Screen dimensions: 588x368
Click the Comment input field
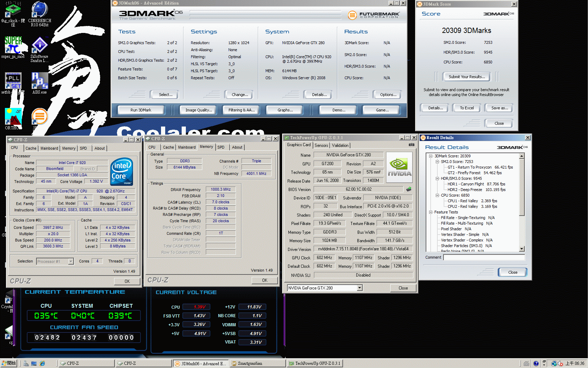click(x=484, y=257)
